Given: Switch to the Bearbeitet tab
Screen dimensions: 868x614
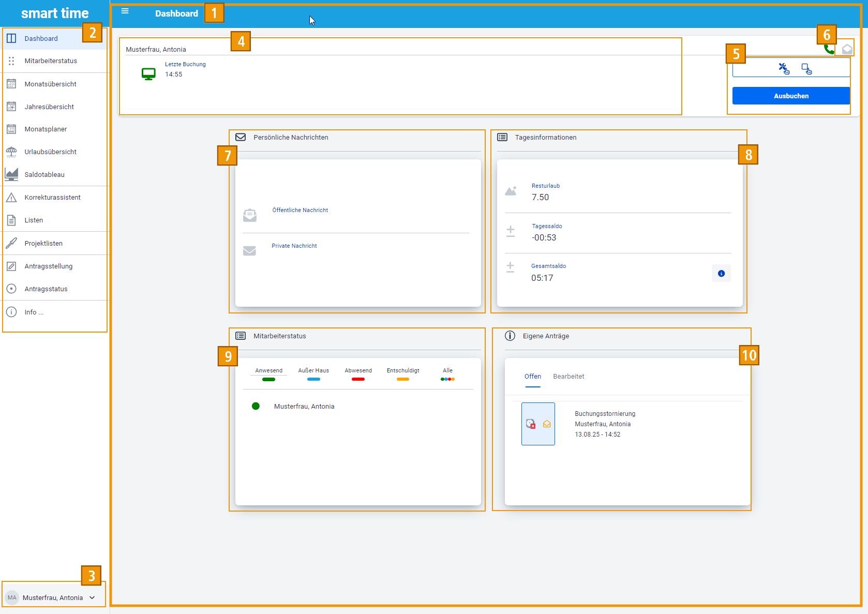Looking at the screenshot, I should click(568, 377).
